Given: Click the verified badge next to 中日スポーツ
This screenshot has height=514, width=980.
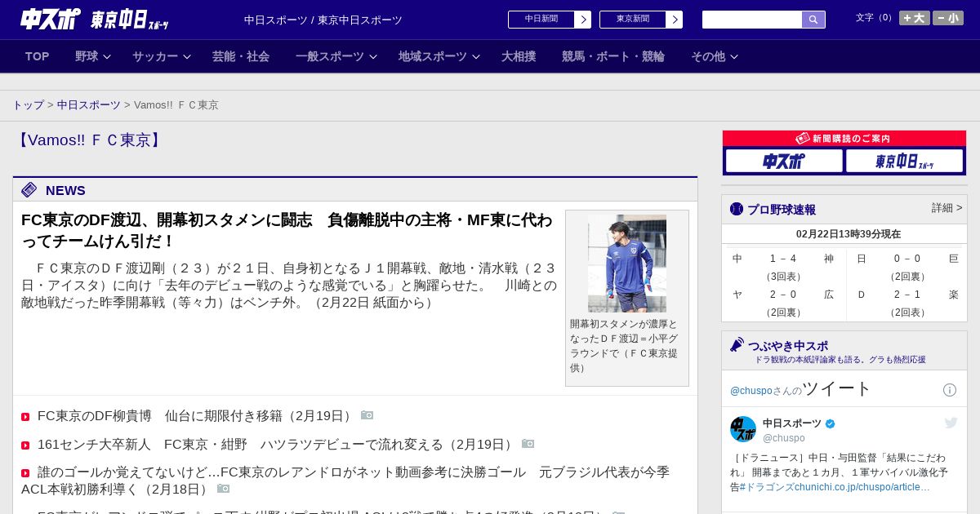Looking at the screenshot, I should (831, 423).
